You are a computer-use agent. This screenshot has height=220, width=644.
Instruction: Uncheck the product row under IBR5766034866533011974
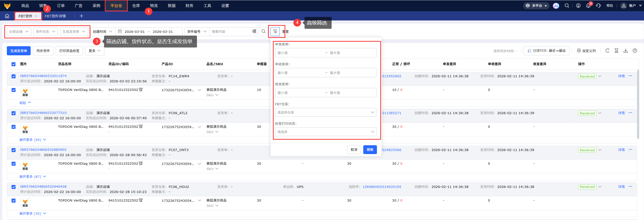click(x=13, y=90)
